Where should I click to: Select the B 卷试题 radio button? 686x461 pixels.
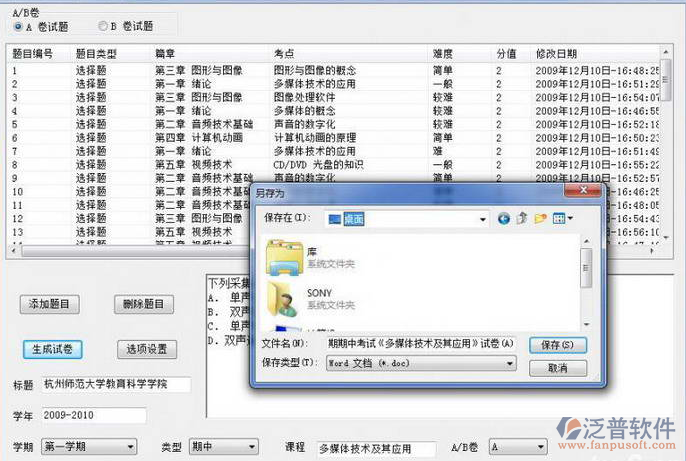pos(103,26)
